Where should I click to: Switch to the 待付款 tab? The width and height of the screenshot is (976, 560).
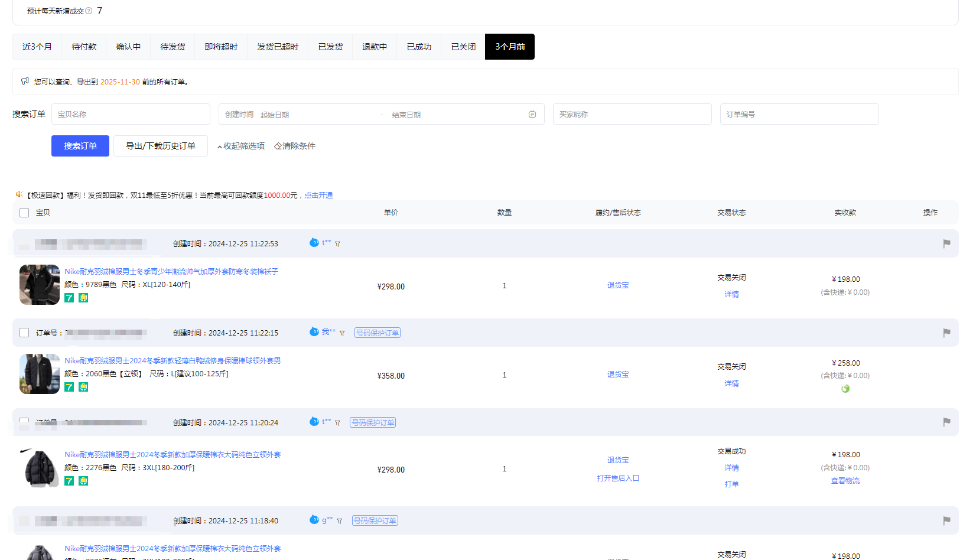point(84,47)
